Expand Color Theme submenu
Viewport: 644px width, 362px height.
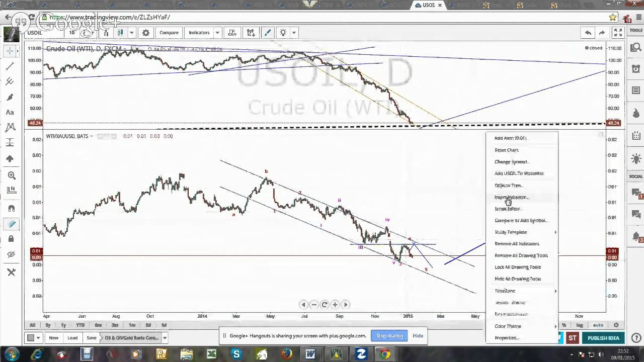click(522, 326)
